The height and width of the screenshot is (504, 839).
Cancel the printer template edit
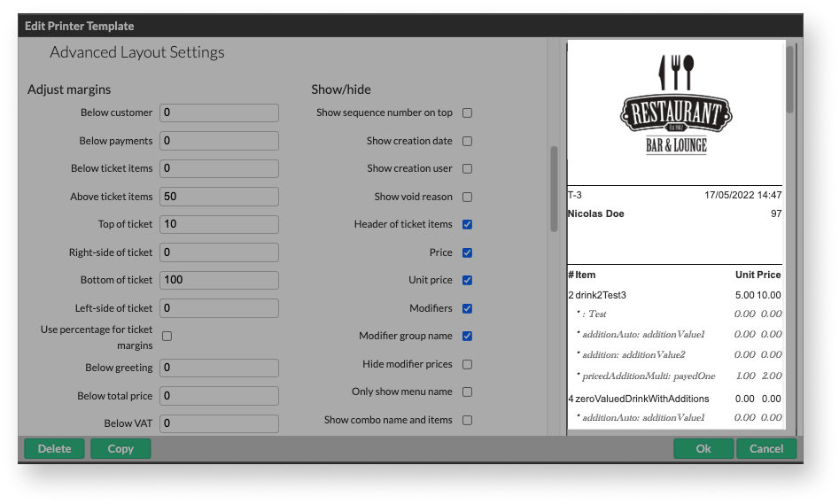click(766, 449)
